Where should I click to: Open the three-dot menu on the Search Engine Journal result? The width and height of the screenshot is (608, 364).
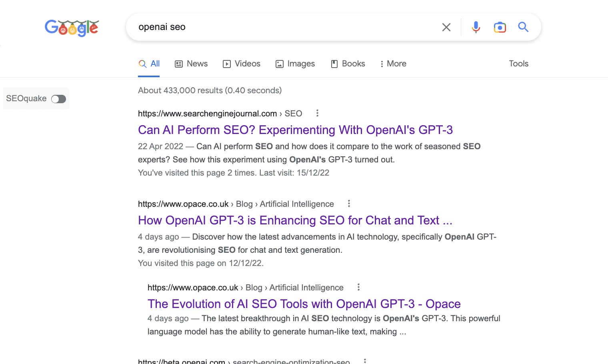317,113
